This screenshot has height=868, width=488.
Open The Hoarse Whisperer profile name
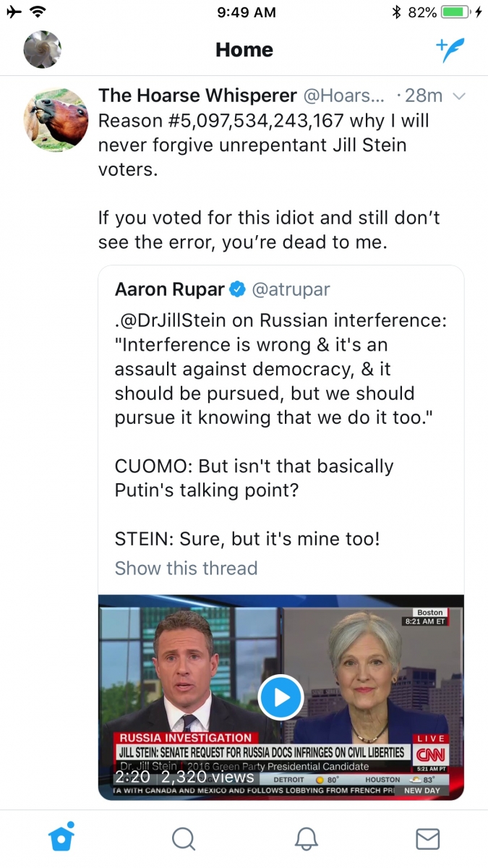197,95
